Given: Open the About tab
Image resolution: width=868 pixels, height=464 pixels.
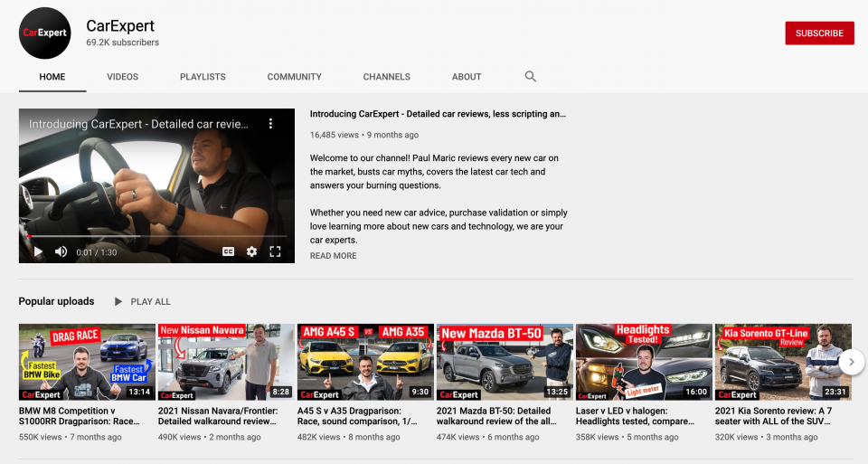Looking at the screenshot, I should point(467,77).
